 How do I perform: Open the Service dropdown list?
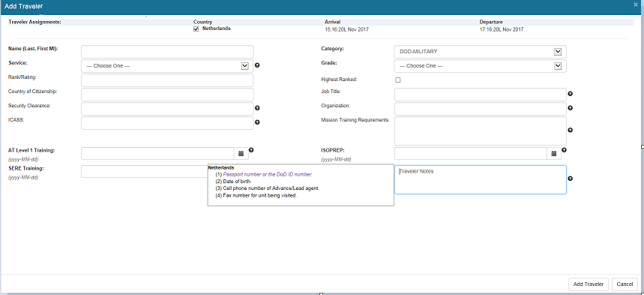pos(167,66)
